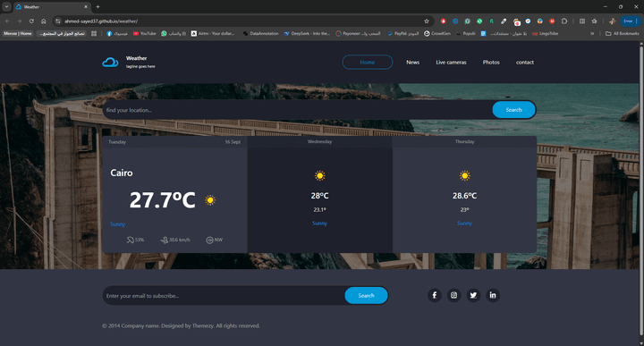644x346 pixels.
Task: Open the DeepSeek bookmark
Action: click(307, 34)
